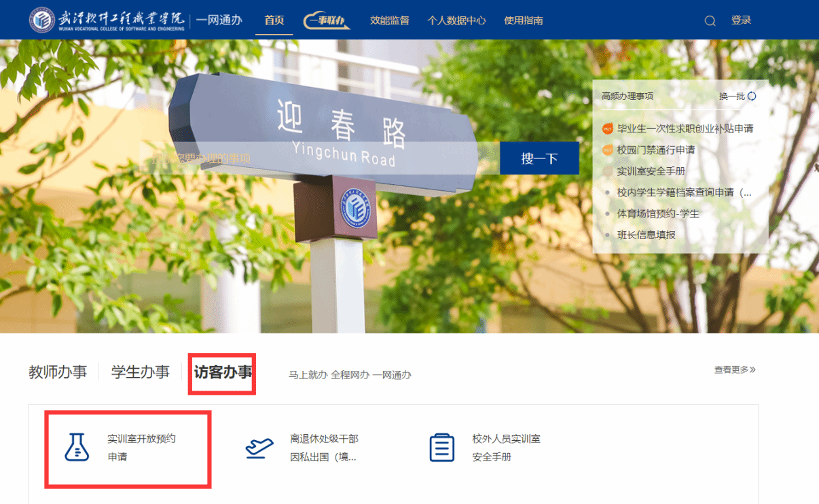Click the flask icon for 实训室开放预约
The width and height of the screenshot is (819, 504).
(77, 448)
